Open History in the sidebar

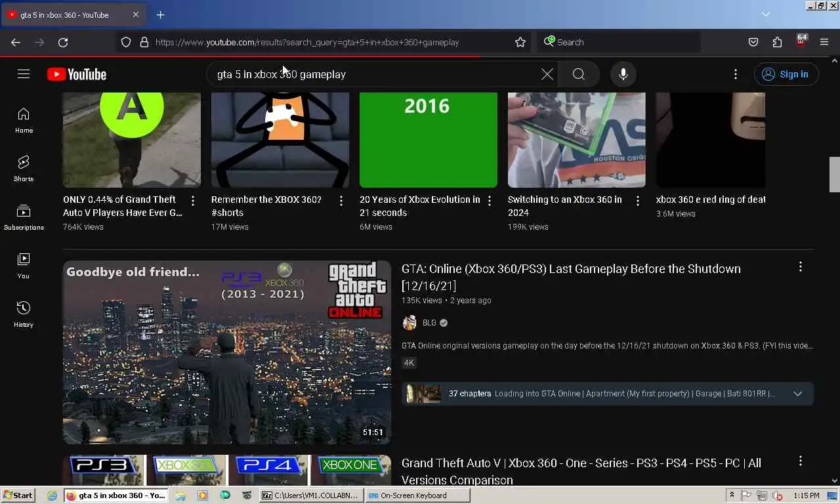pos(24,315)
